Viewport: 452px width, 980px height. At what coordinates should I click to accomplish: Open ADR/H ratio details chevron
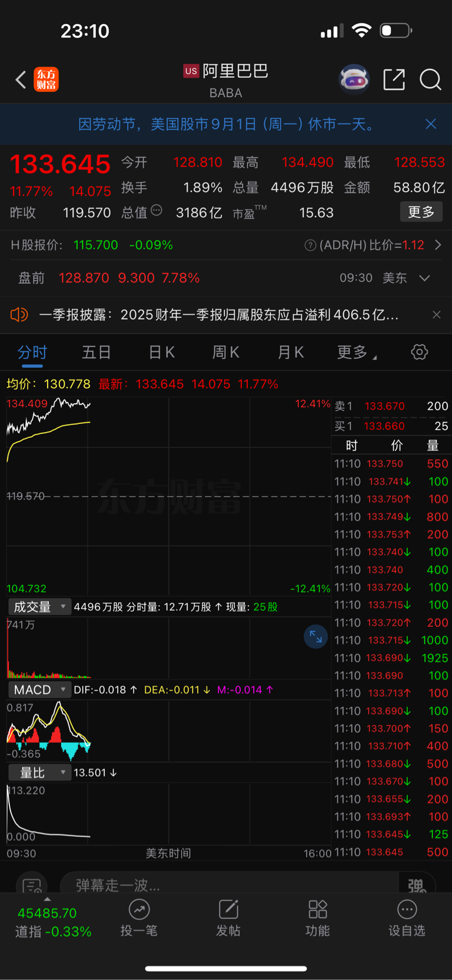pyautogui.click(x=438, y=245)
